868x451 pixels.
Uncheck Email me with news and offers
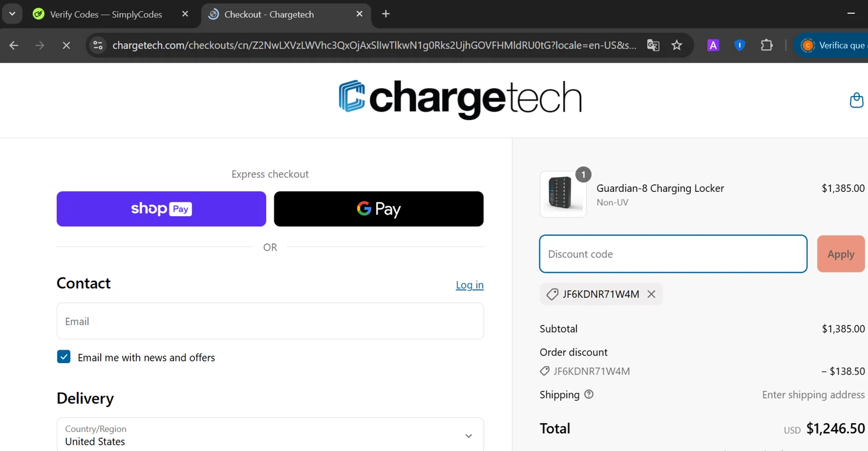click(x=64, y=357)
